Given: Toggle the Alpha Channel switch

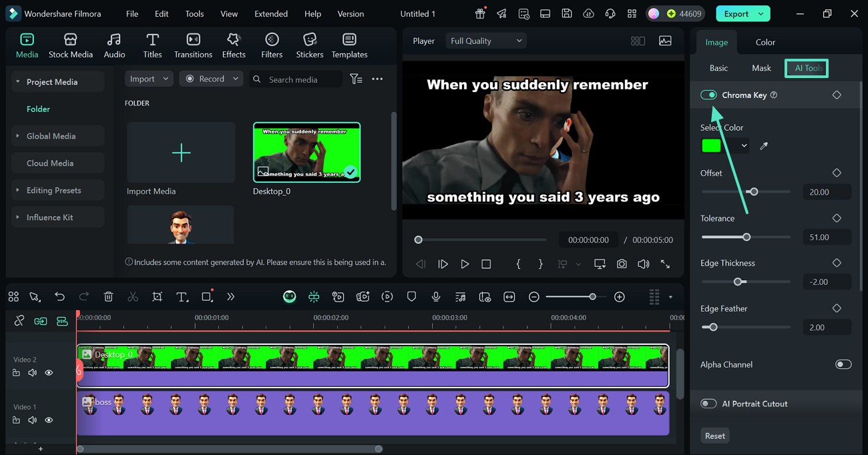Looking at the screenshot, I should (x=843, y=364).
